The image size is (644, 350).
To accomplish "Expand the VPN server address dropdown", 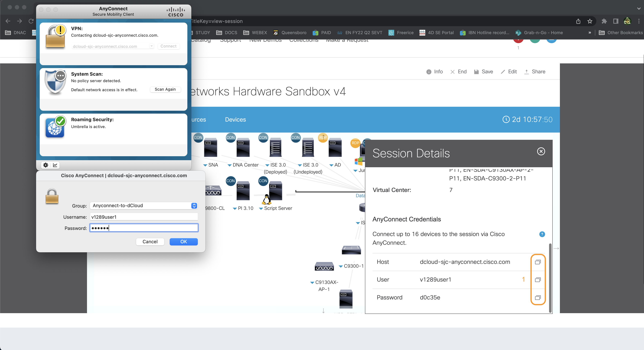I will [151, 46].
